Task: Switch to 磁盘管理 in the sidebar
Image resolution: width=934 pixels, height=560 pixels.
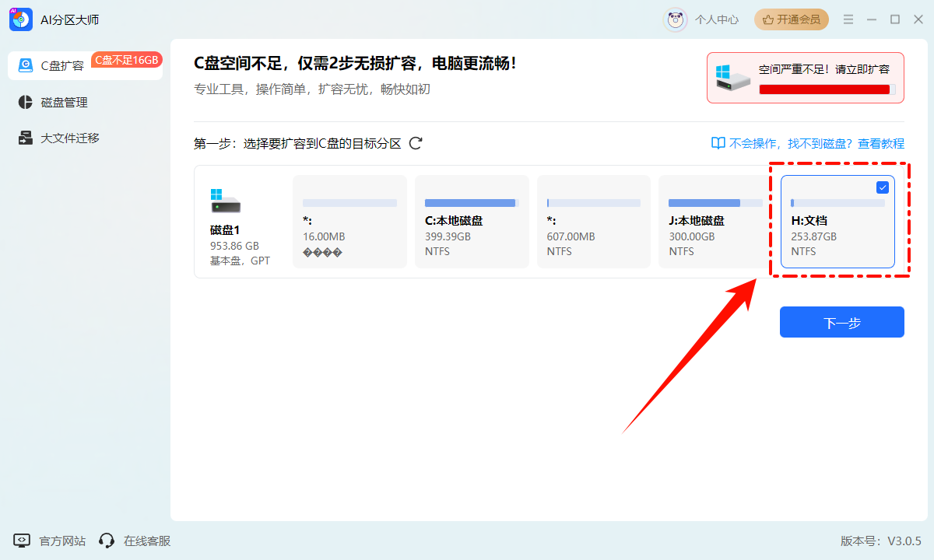Action: click(64, 102)
